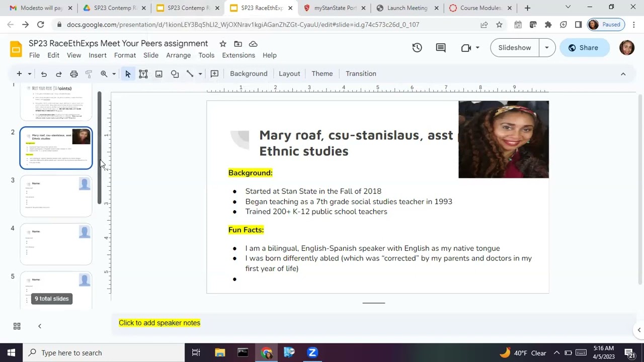Click the Layout button

click(x=289, y=74)
